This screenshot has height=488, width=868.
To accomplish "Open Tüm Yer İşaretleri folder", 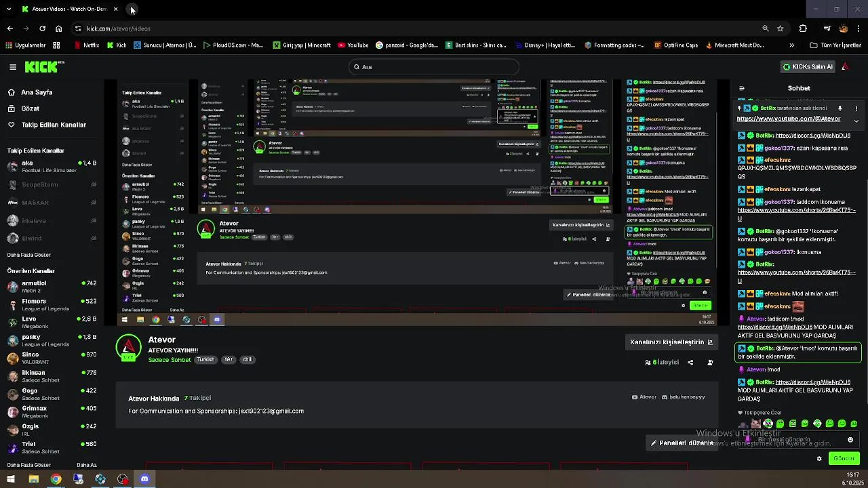I will click(x=835, y=45).
